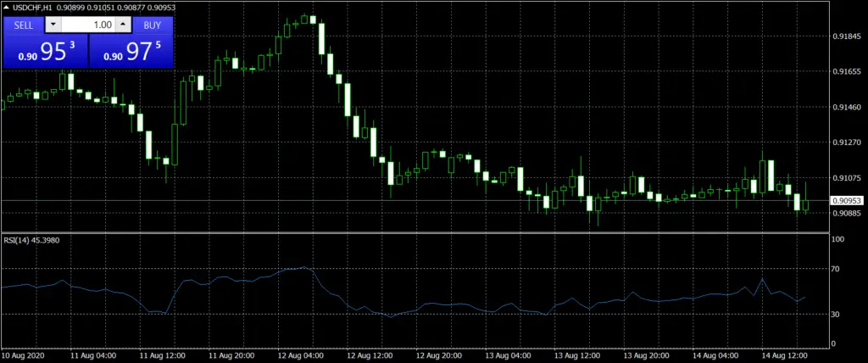This screenshot has width=868, height=363.
Task: Collapse the one-click trading panel arrow
Action: click(x=6, y=8)
